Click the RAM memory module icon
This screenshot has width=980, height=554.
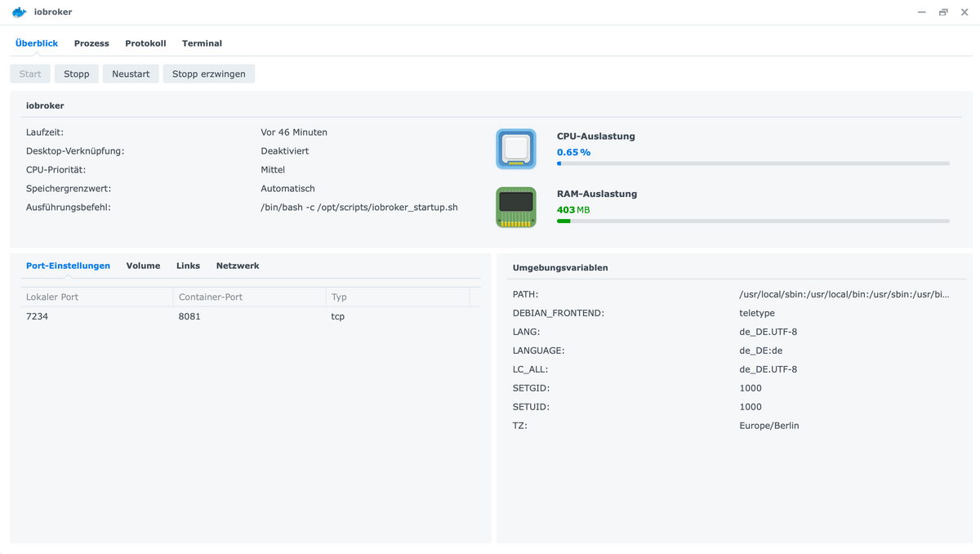point(516,208)
